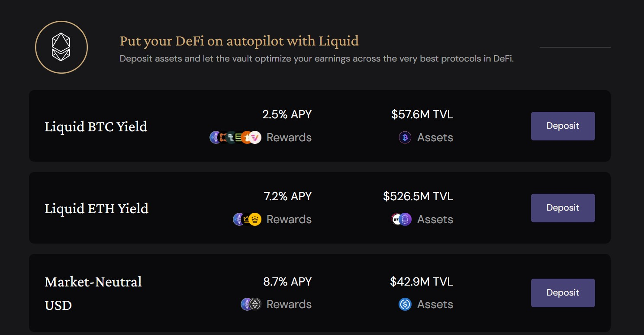
Task: Click the green lines reward icon in BTC row
Action: 238,137
